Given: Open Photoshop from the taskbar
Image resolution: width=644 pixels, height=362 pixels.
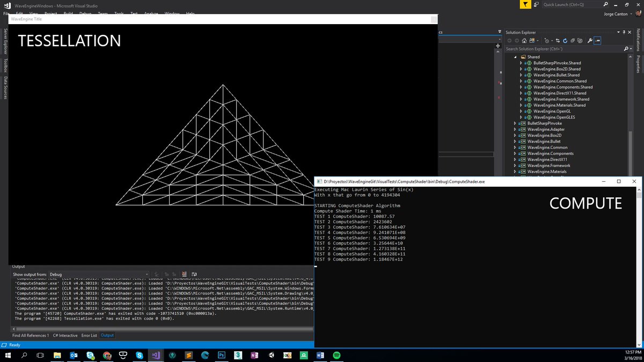Looking at the screenshot, I should pyautogui.click(x=222, y=355).
